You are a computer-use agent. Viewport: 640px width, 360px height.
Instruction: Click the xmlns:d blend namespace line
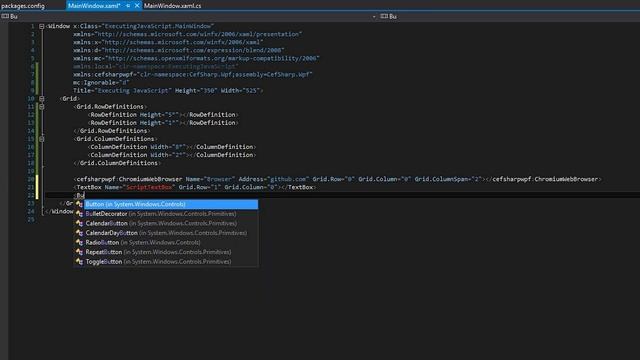click(x=179, y=50)
